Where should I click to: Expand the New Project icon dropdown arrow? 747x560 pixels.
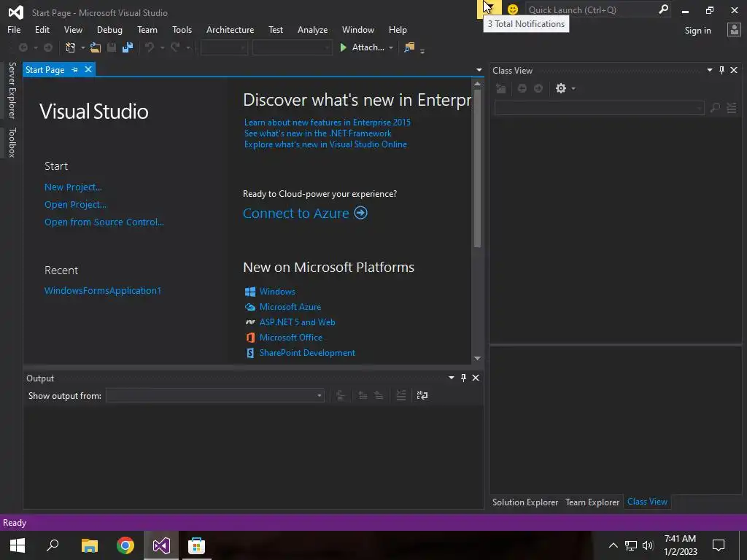[x=82, y=47]
